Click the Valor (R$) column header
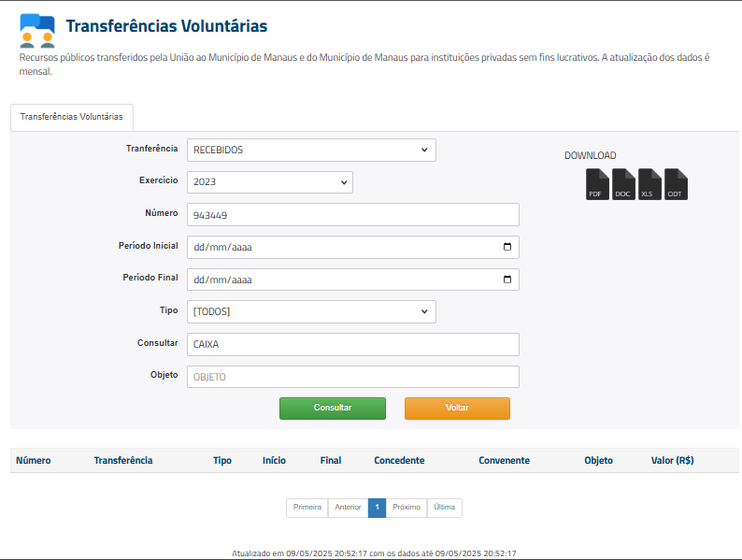This screenshot has height=560, width=742. click(x=672, y=461)
